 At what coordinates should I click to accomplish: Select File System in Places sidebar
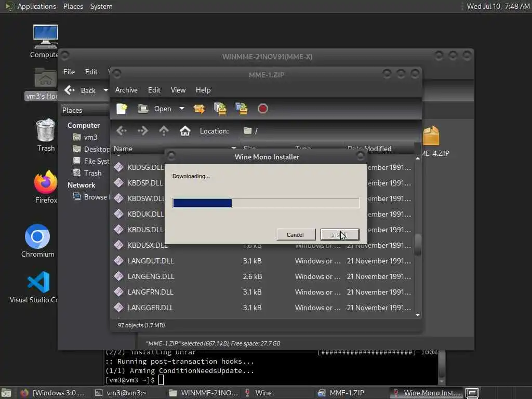click(x=91, y=161)
